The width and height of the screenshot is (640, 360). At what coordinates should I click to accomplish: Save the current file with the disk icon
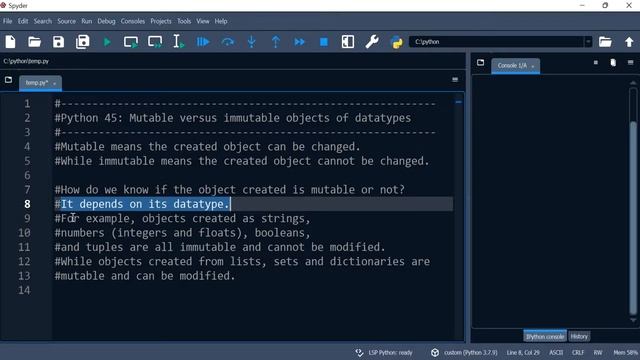tap(58, 42)
